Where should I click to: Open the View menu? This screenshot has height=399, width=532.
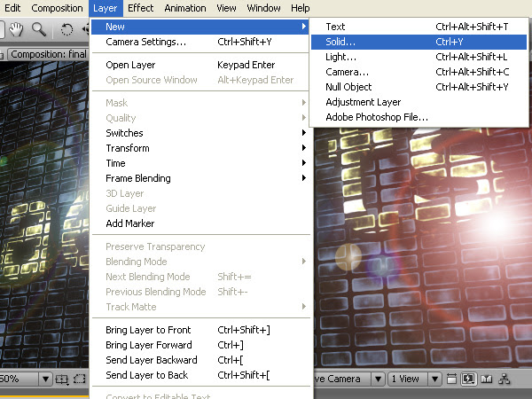pos(226,8)
